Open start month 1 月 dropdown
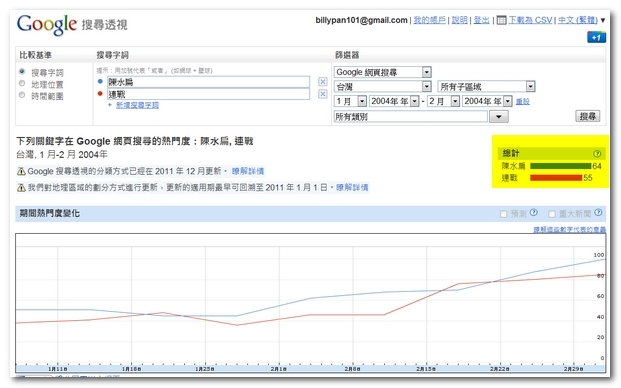Image resolution: width=621 pixels, height=388 pixels. coord(351,101)
